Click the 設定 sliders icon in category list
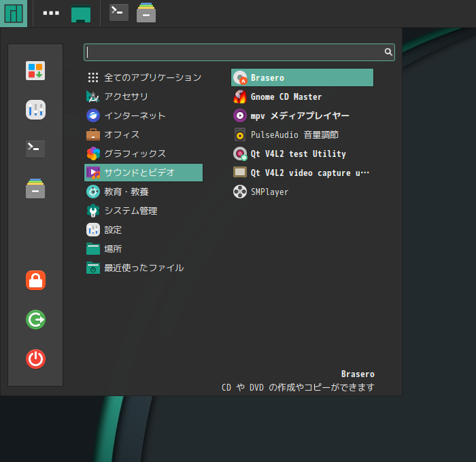476x462 pixels. (x=93, y=230)
